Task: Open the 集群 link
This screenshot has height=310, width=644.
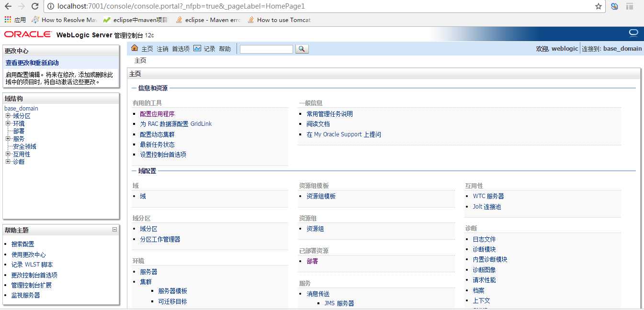Action: [146, 282]
